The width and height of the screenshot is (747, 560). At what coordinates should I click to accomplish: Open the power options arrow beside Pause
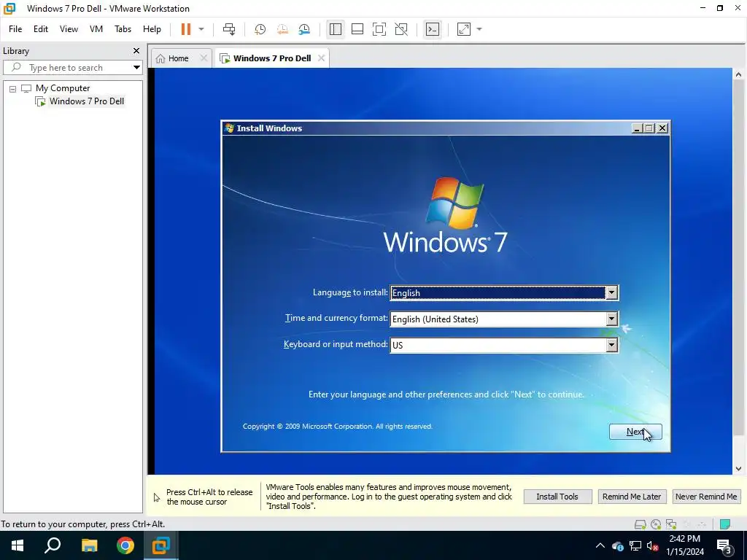[201, 29]
